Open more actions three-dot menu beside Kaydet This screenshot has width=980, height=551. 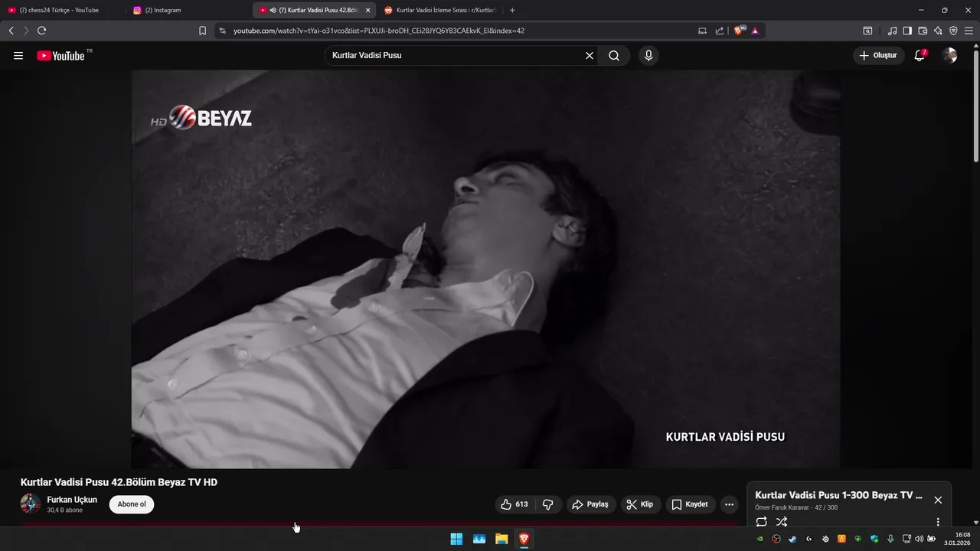tap(729, 504)
